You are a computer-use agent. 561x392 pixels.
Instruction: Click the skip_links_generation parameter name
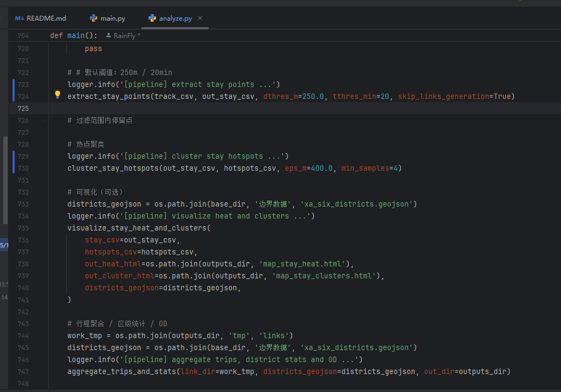coord(443,97)
